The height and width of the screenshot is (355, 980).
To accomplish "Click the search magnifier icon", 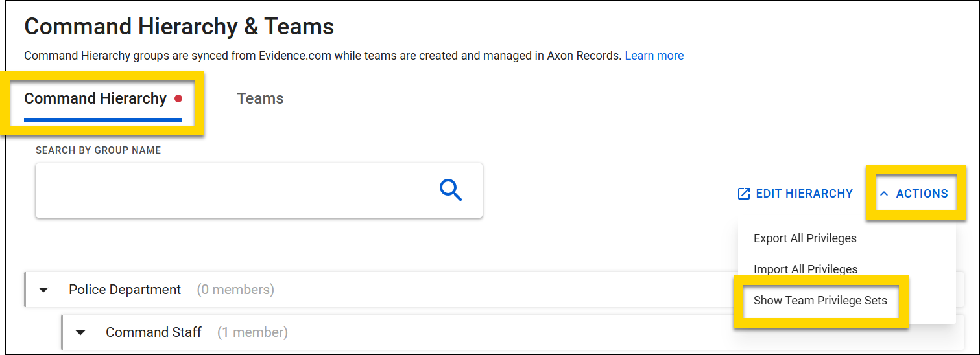I will pyautogui.click(x=450, y=190).
